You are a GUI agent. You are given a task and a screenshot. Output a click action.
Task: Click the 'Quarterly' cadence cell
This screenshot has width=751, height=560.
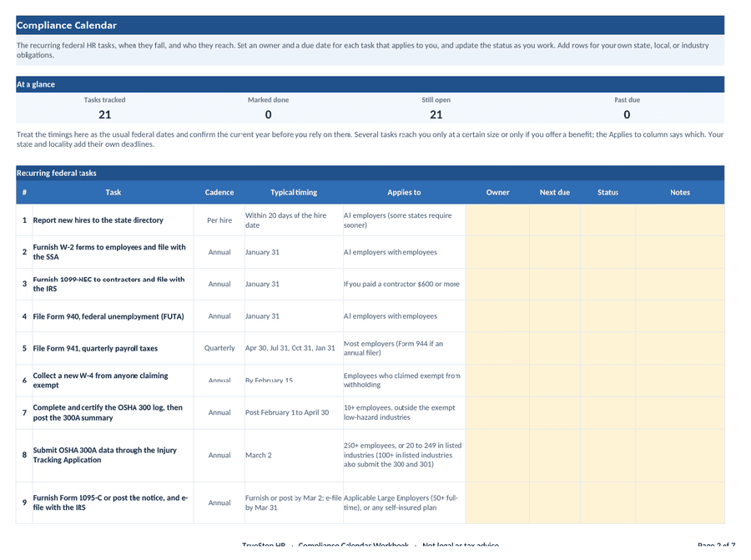219,348
